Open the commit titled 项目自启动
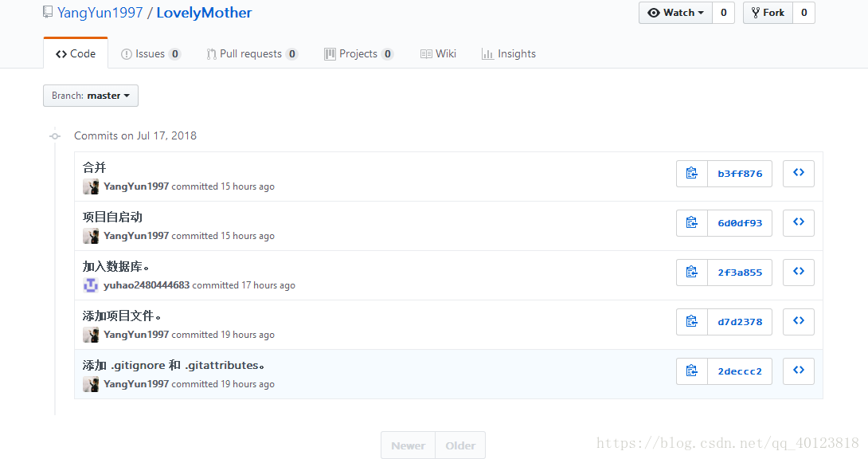 pyautogui.click(x=112, y=217)
